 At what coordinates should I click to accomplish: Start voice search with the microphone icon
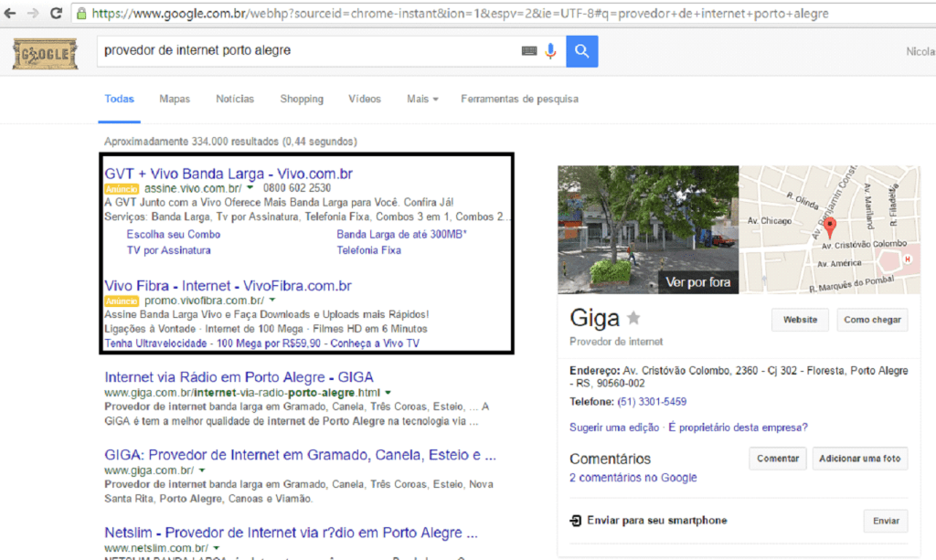point(550,50)
